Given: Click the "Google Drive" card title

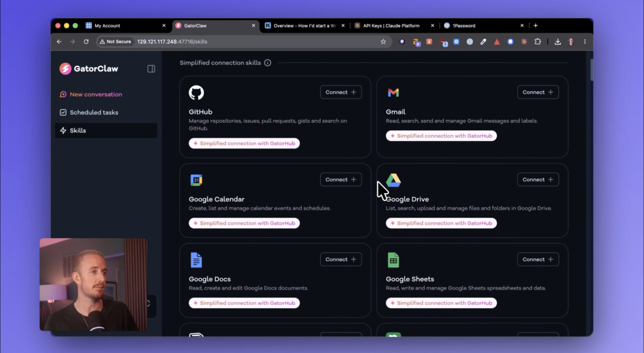Looking at the screenshot, I should [x=408, y=199].
